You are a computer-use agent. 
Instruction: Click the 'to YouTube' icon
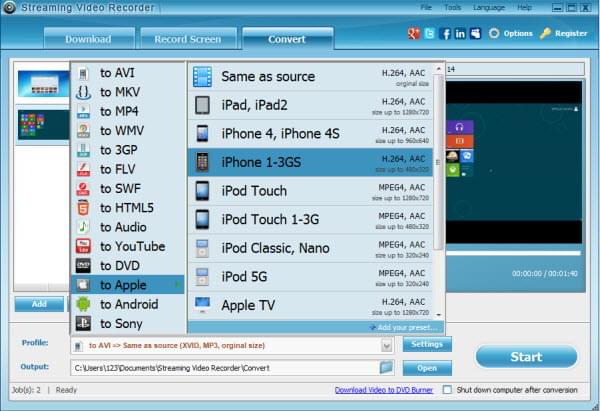(x=83, y=246)
